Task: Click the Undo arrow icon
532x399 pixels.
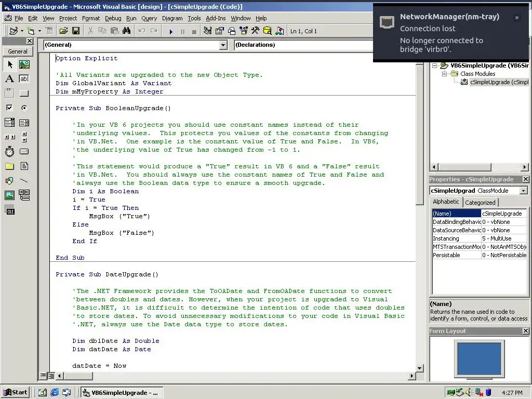Action: click(x=141, y=31)
